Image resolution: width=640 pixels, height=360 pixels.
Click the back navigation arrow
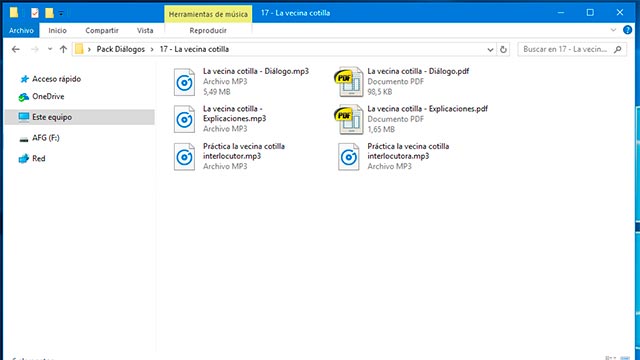(16, 49)
